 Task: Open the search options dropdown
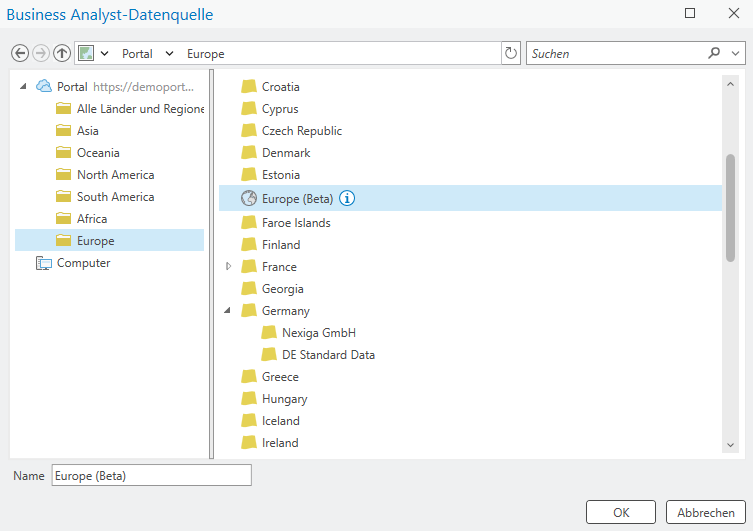coord(735,53)
